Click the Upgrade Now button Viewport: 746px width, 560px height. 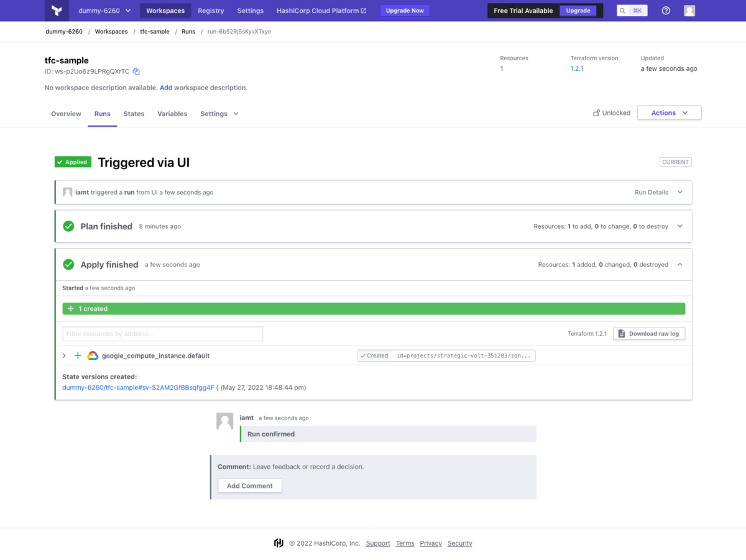pyautogui.click(x=405, y=11)
